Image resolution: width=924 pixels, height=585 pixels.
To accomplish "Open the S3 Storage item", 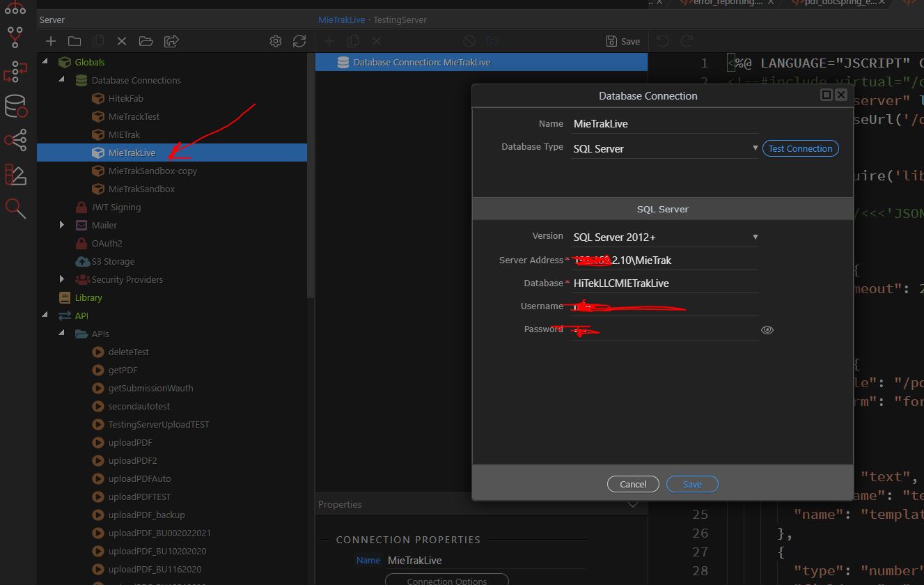I will pyautogui.click(x=113, y=261).
